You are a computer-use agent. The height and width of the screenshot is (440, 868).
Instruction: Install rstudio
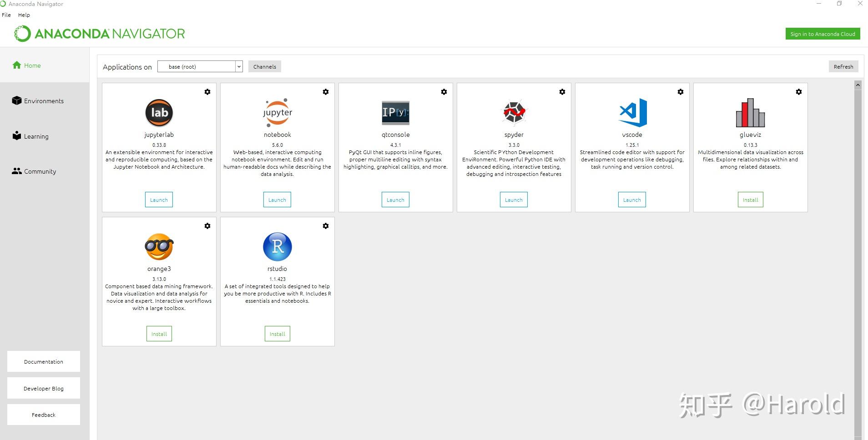point(278,334)
